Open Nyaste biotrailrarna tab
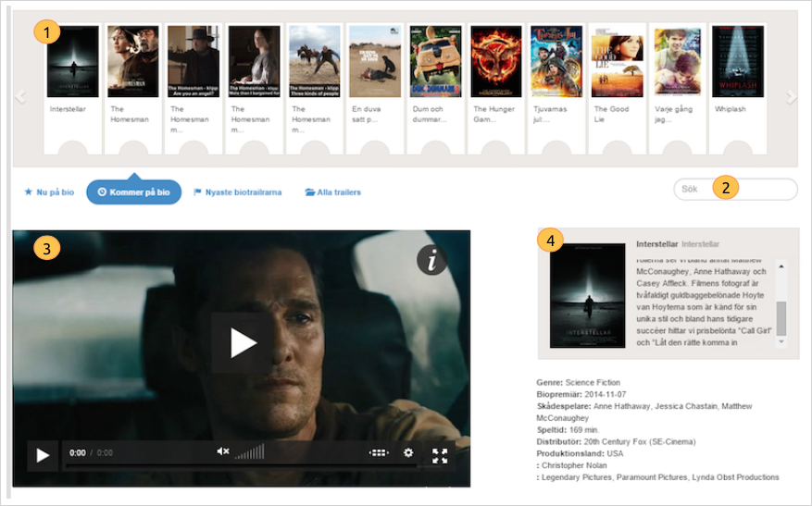 (x=238, y=192)
